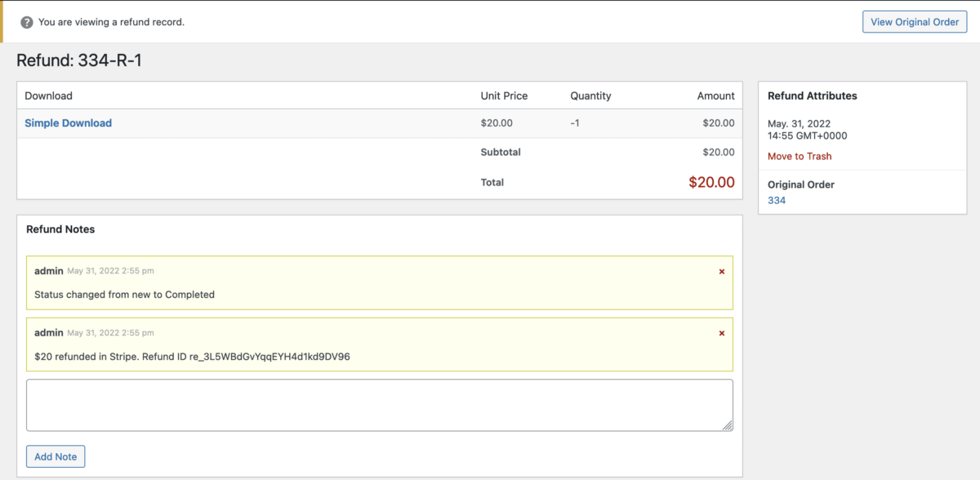The height and width of the screenshot is (480, 980).
Task: Open the Simple Download link
Action: pos(68,123)
